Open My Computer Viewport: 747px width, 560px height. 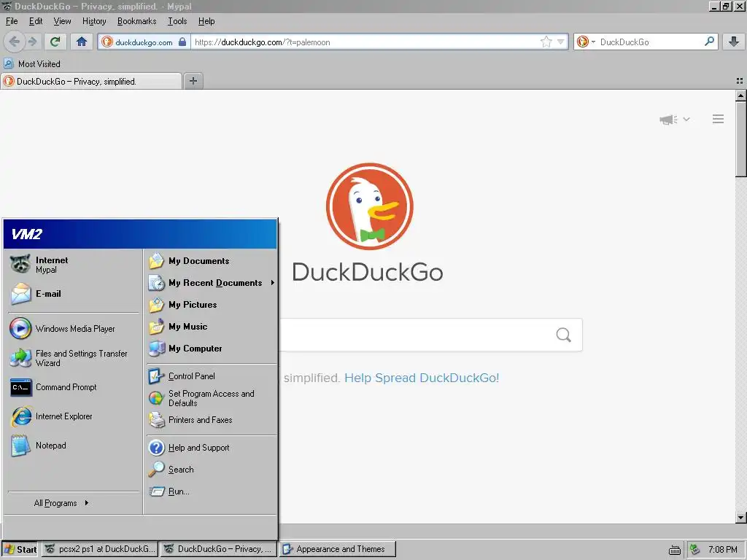212,349
